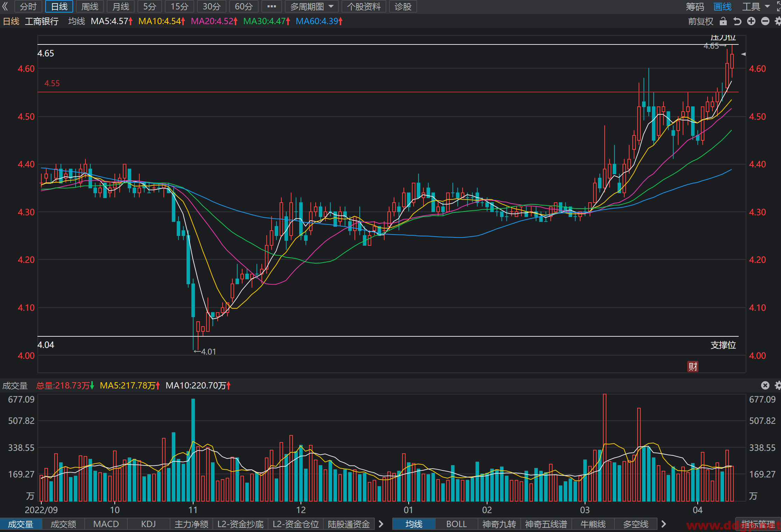Toggle the 画线 drawing mode

tap(723, 6)
